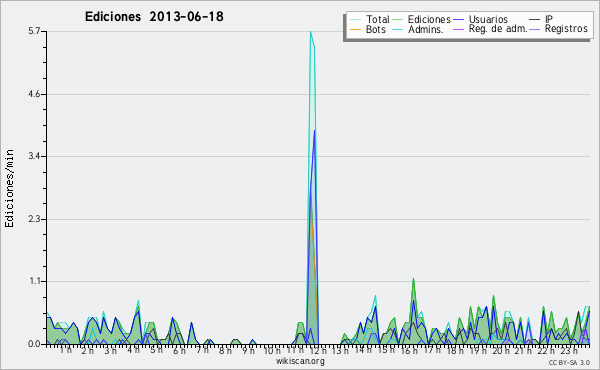Click the Admins. legend label
Viewport: 600px width, 370px height.
426,29
